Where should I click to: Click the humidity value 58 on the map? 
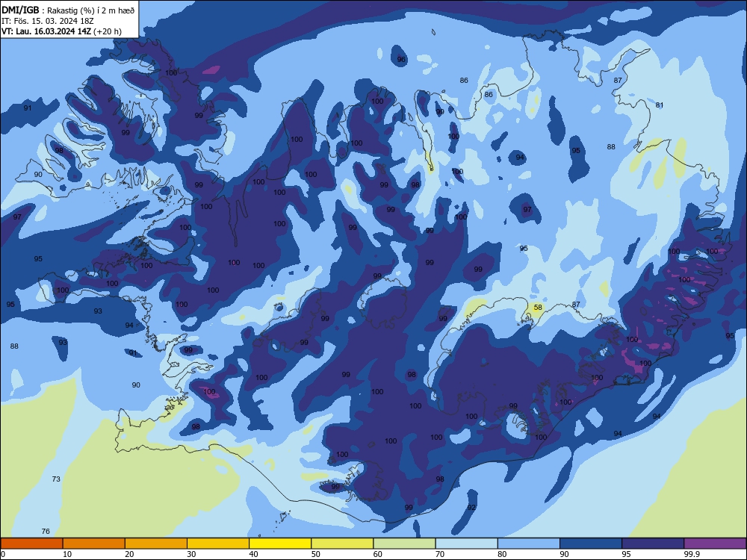click(x=538, y=307)
